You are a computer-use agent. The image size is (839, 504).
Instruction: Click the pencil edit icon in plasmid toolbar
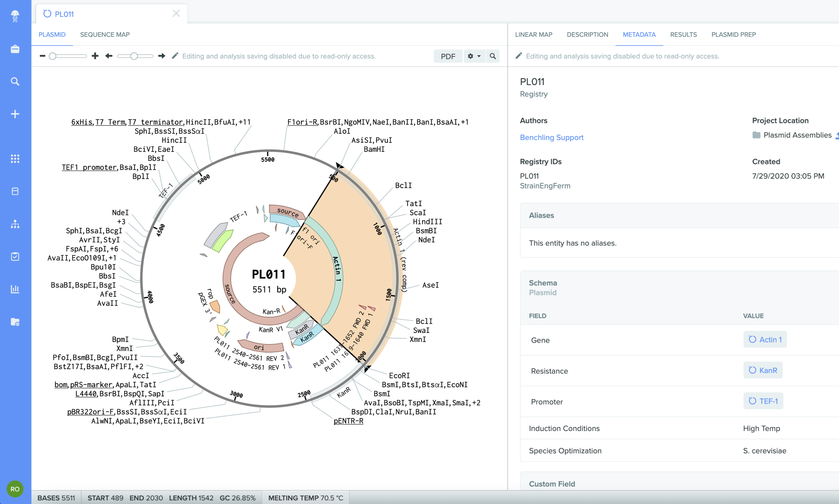(175, 56)
